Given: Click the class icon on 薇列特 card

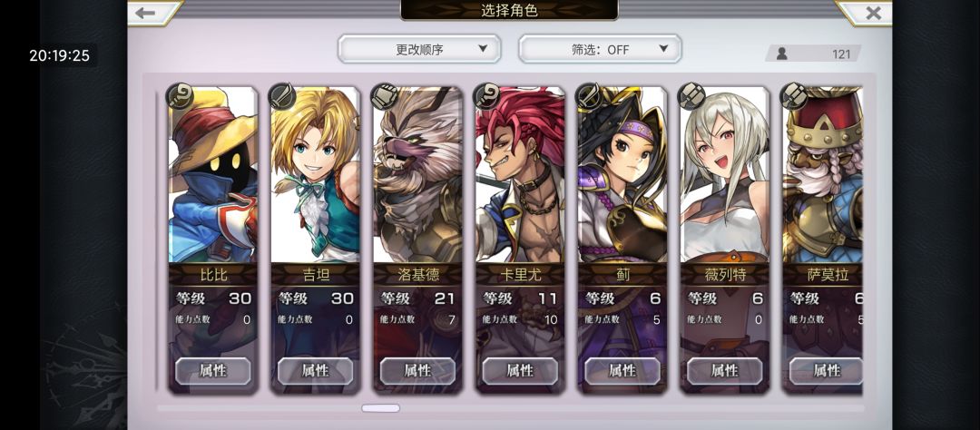Looking at the screenshot, I should tap(691, 96).
